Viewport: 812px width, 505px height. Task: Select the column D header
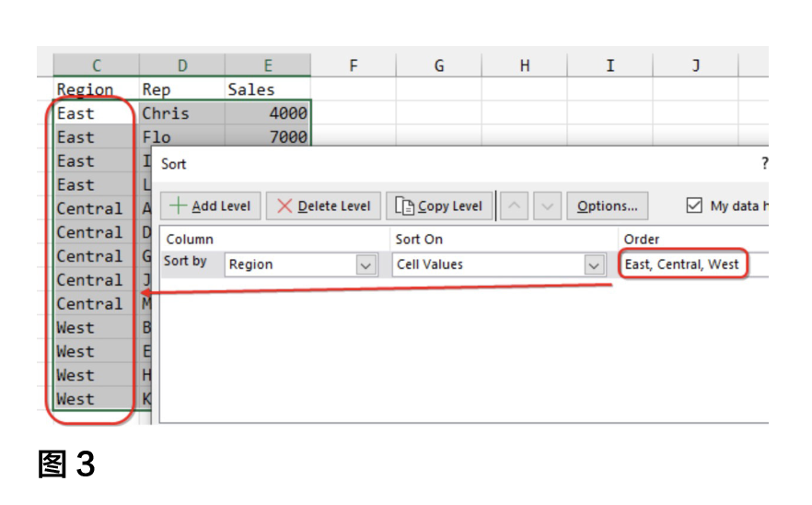[x=182, y=65]
